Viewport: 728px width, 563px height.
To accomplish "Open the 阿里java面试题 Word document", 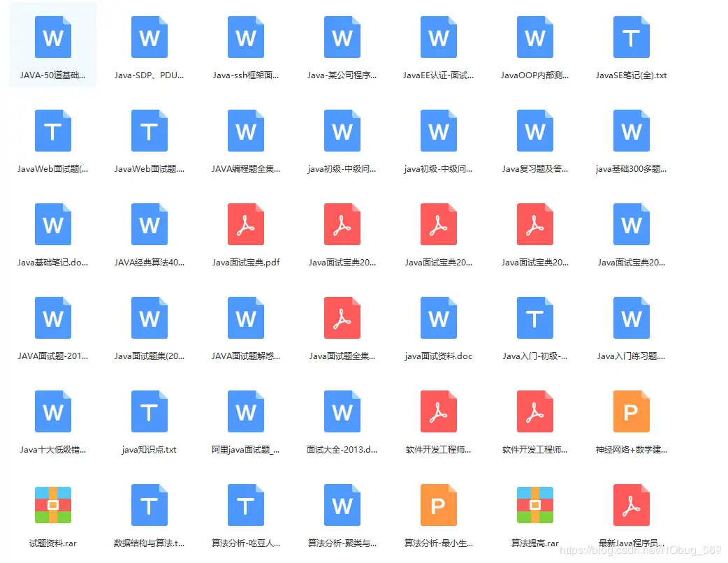I will pyautogui.click(x=246, y=411).
